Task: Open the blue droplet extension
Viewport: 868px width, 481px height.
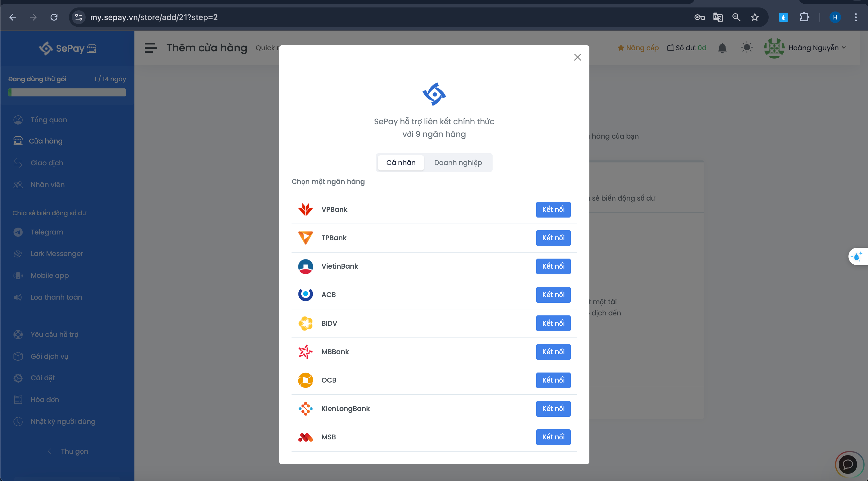Action: [x=784, y=17]
